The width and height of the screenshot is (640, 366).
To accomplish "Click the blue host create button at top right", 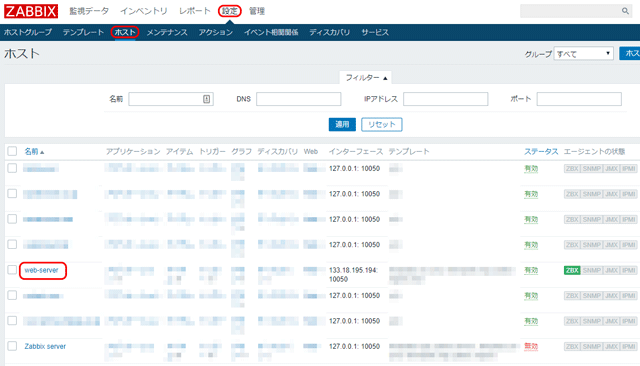I will click(x=629, y=53).
